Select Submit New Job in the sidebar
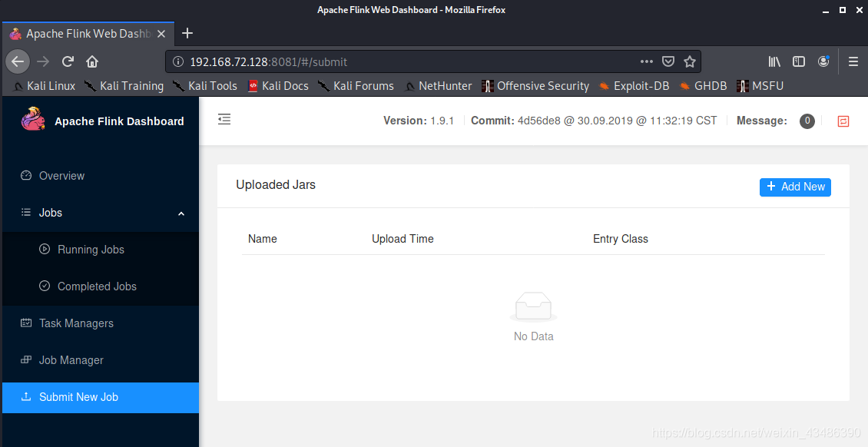 (100, 397)
